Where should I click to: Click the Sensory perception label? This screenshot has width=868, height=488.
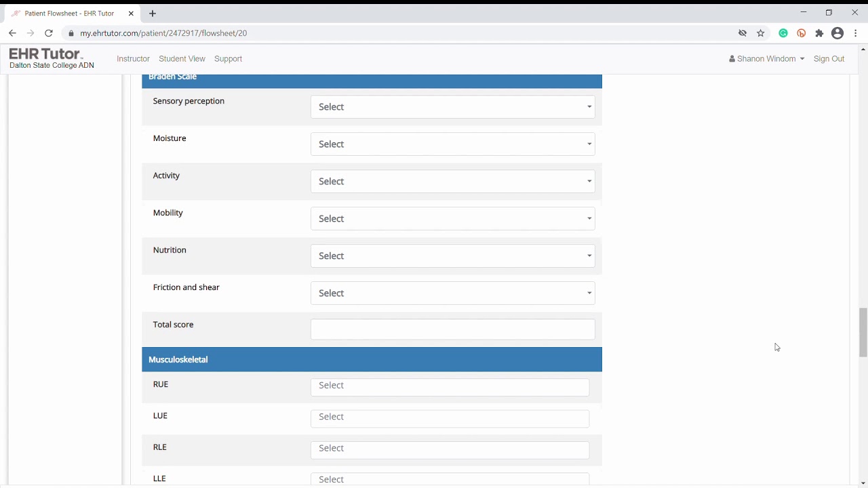pos(189,101)
